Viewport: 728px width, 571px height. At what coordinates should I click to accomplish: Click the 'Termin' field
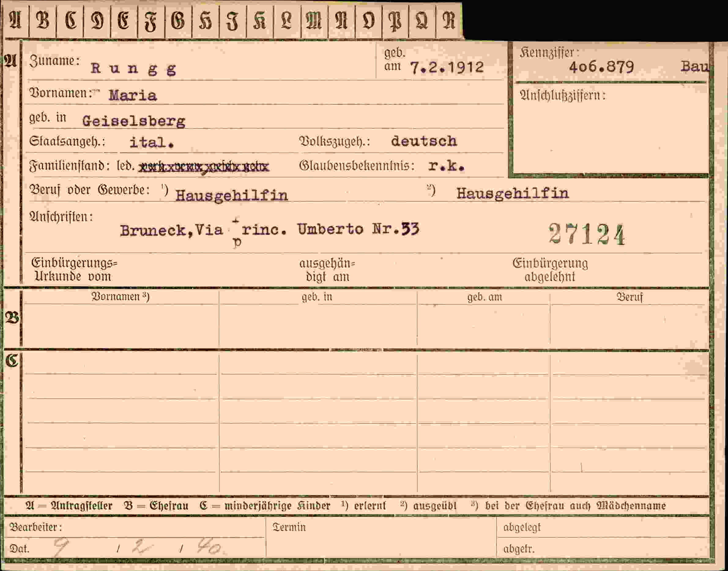[x=381, y=538]
